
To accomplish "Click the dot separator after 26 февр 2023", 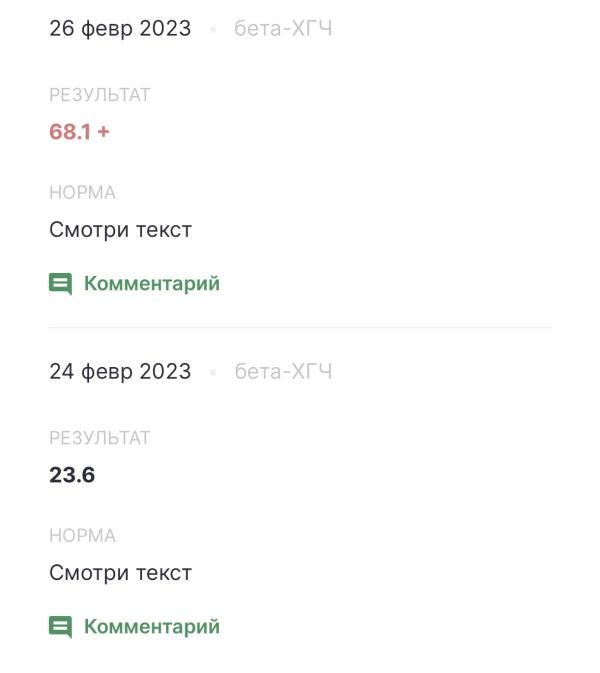I will click(213, 29).
